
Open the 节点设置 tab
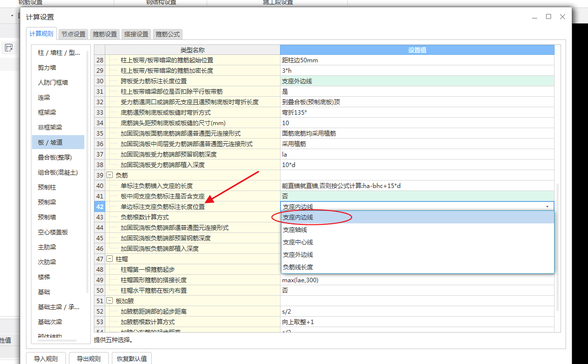tap(73, 34)
